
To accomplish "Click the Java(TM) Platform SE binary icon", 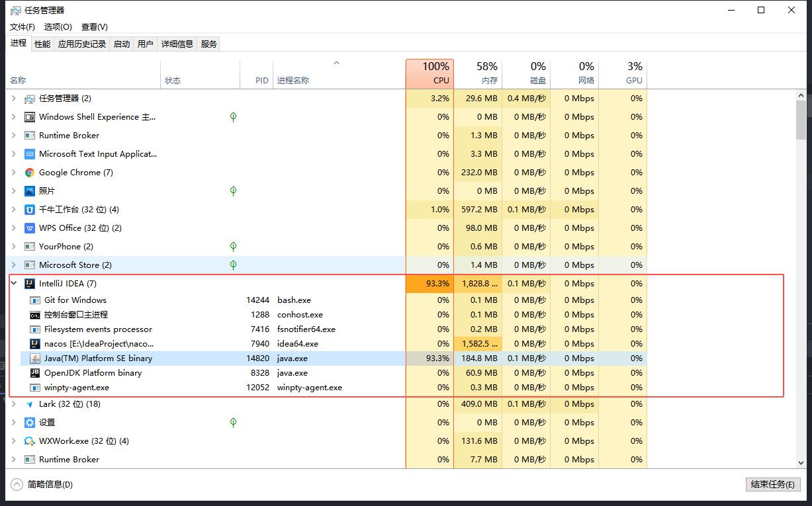I will pyautogui.click(x=35, y=358).
